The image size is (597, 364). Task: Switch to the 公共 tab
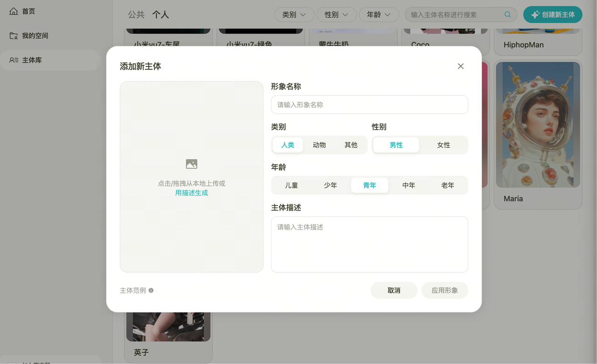(136, 15)
